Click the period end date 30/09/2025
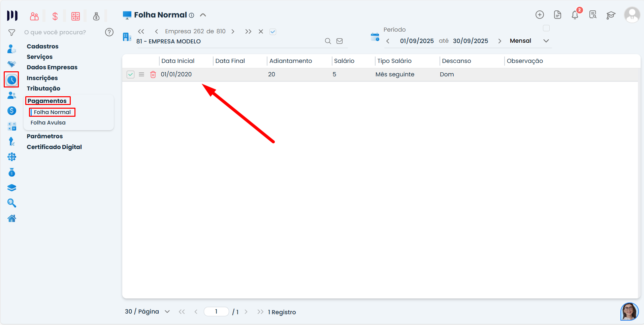Screen dimensions: 644x325 point(471,41)
